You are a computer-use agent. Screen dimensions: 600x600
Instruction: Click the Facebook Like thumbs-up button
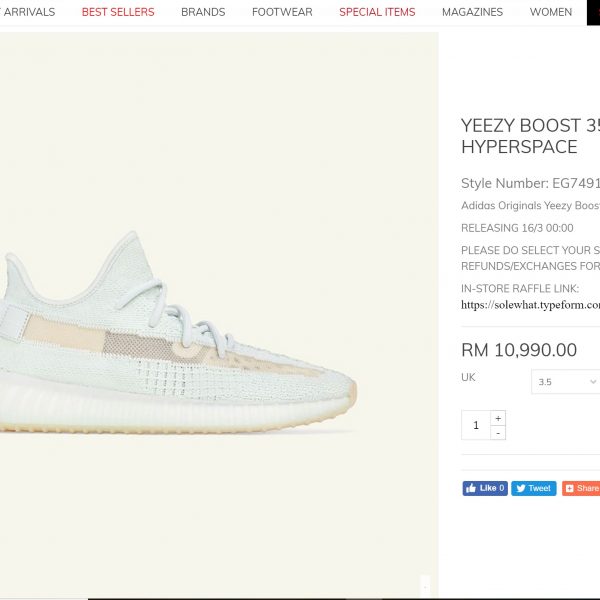point(485,488)
